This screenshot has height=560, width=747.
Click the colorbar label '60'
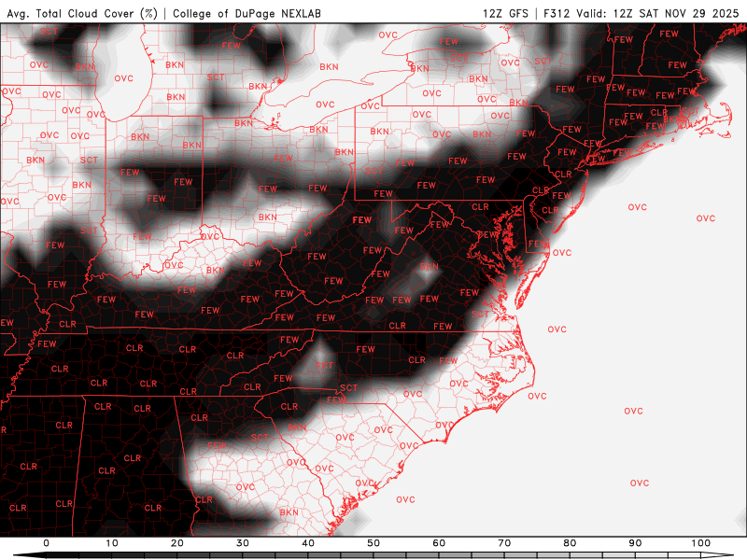point(439,543)
